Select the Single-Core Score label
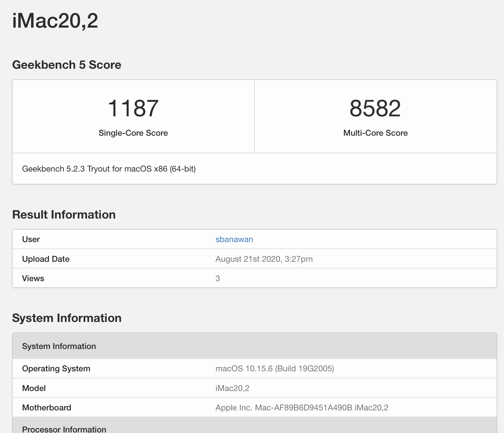Viewport: 504px width, 433px height. click(x=133, y=133)
